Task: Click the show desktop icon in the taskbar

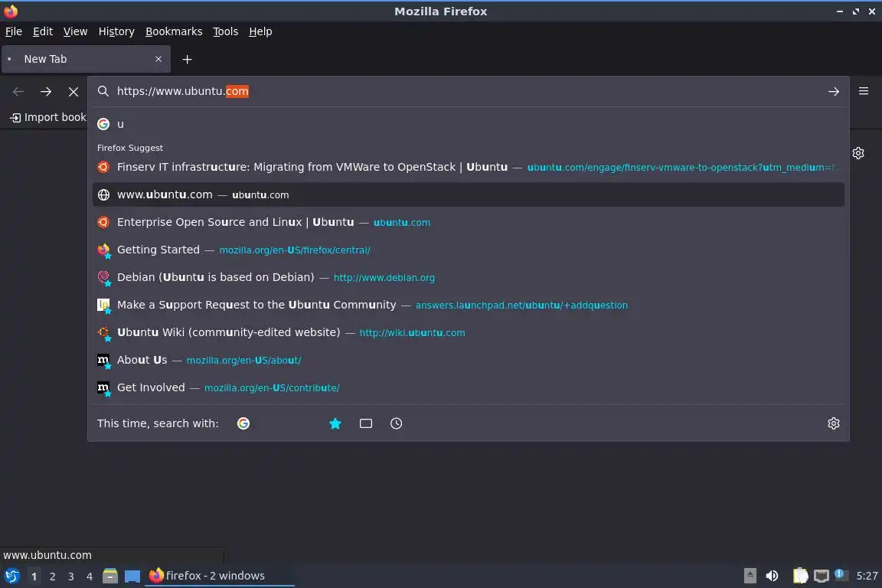Action: click(132, 577)
